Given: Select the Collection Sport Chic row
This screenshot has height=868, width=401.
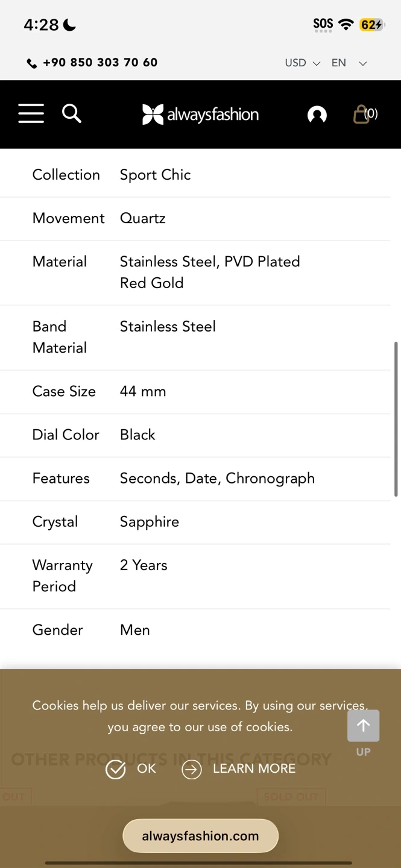Looking at the screenshot, I should point(195,175).
